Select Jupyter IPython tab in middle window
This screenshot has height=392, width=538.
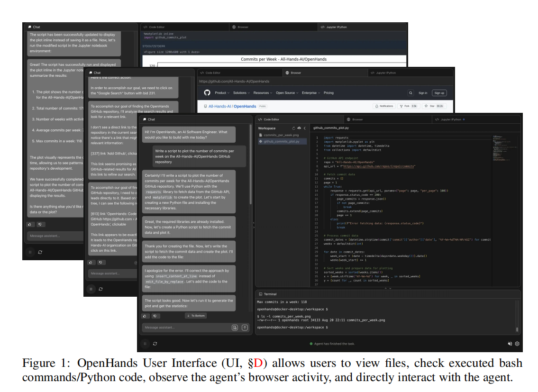pos(383,73)
